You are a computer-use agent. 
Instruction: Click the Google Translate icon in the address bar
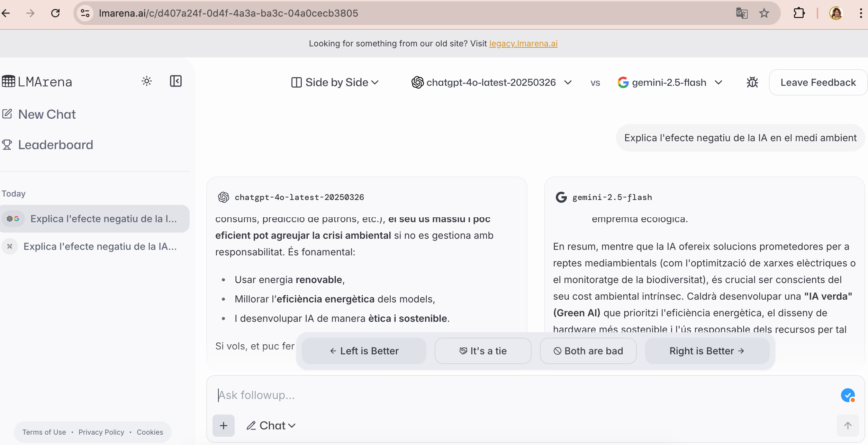click(742, 13)
